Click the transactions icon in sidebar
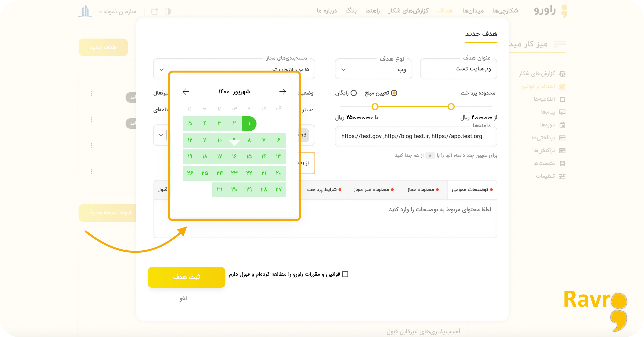Screen dimensions: 644x337 (562, 150)
